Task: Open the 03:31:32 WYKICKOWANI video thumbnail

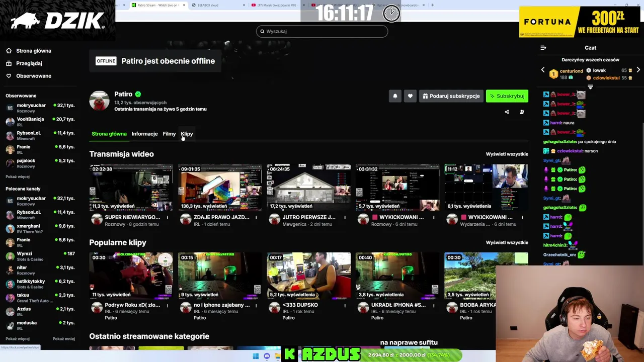Action: pos(397,187)
